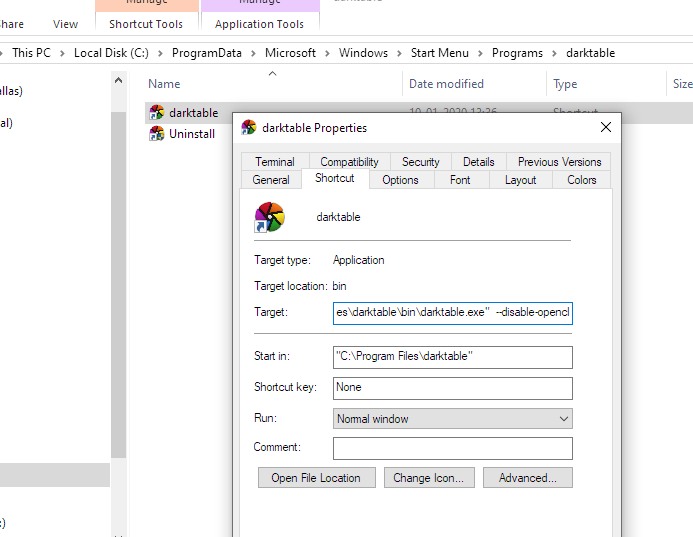
Task: Go to Start Menu in breadcrumb
Action: pyautogui.click(x=439, y=53)
